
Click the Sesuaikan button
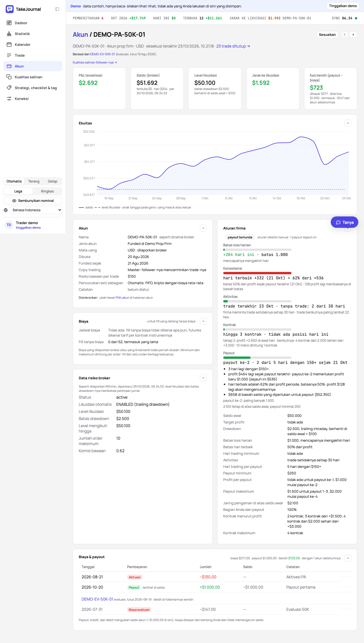coord(327,34)
